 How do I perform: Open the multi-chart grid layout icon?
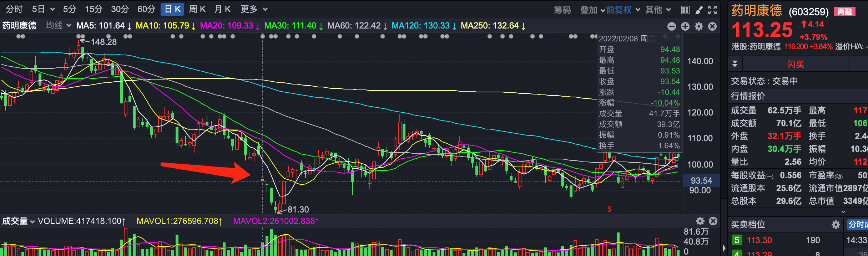click(x=685, y=10)
